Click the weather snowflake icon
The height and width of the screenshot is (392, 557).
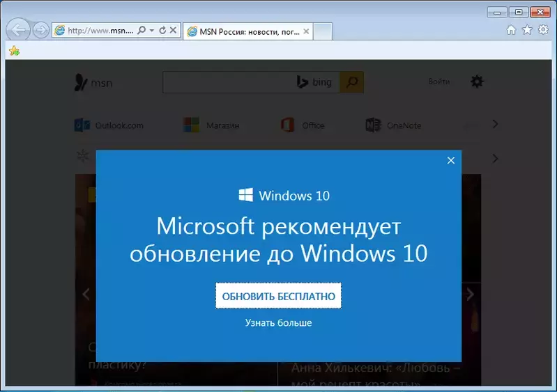(83, 156)
